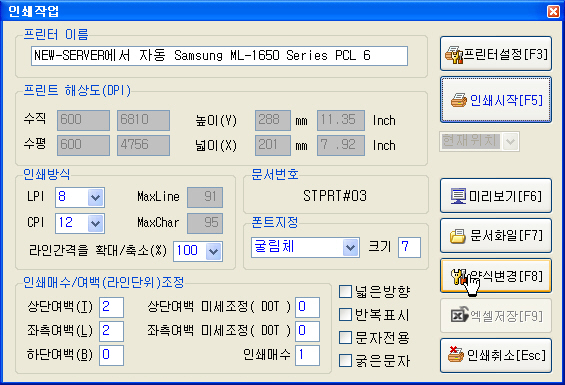Click the 문서번호 group label
565x385 pixels.
[275, 174]
